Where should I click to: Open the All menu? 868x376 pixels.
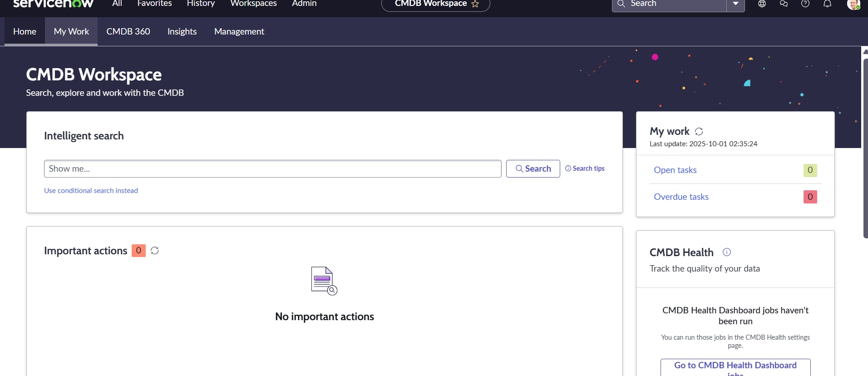pos(117,4)
